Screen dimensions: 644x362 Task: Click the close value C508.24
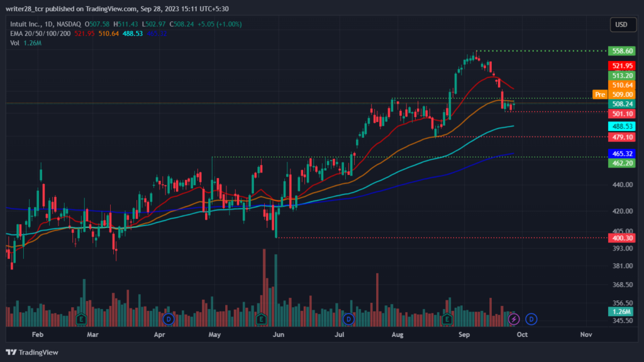pos(182,25)
